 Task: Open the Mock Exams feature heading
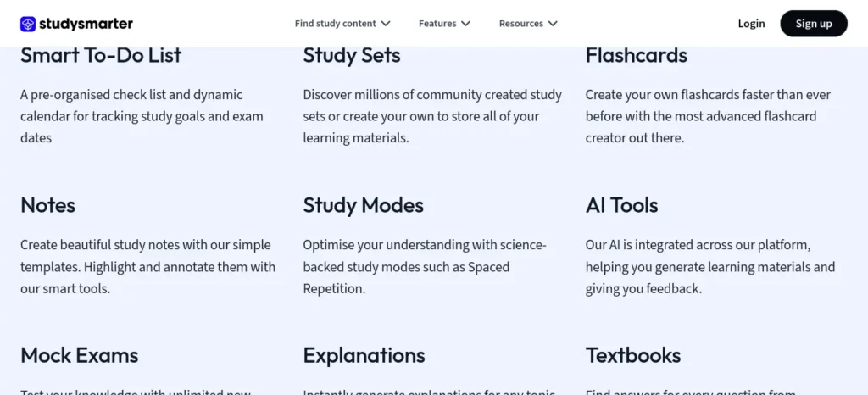80,355
